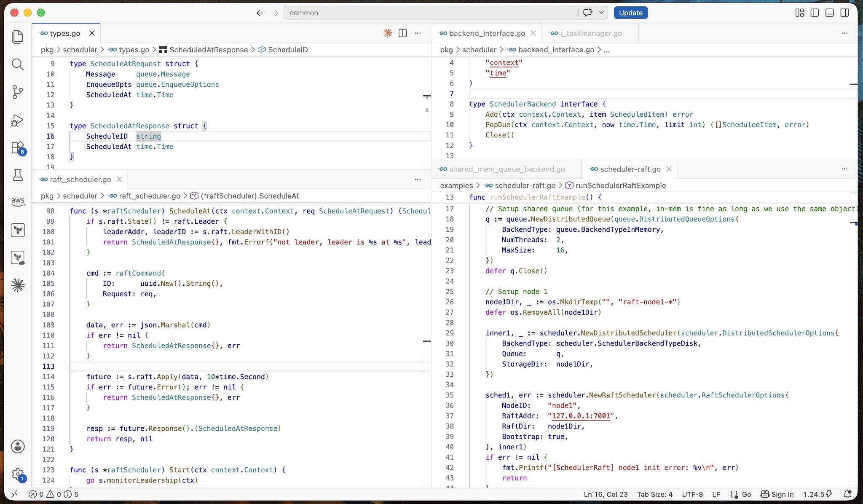Screen dimensions: 863x504
Task: Go forward in navigation history
Action: pyautogui.click(x=275, y=13)
